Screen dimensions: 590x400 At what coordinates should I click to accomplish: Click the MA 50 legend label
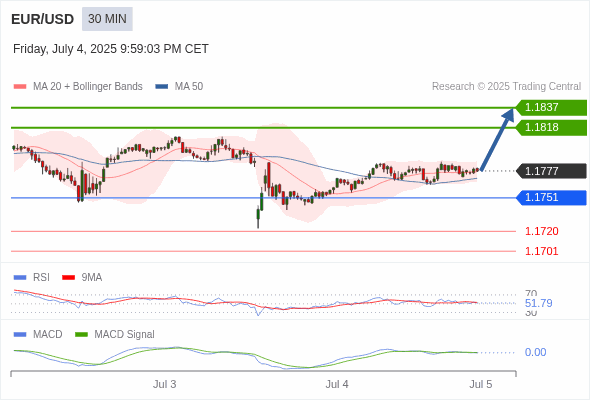189,87
